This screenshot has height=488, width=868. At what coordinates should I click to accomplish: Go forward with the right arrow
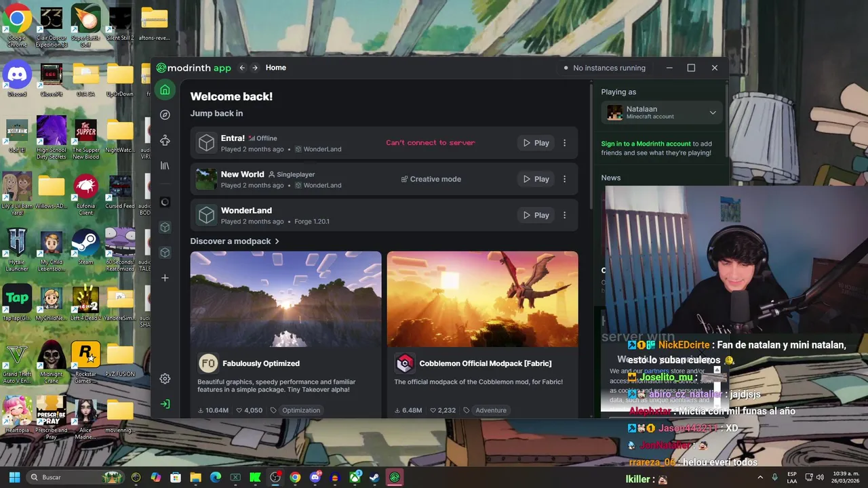(x=255, y=68)
